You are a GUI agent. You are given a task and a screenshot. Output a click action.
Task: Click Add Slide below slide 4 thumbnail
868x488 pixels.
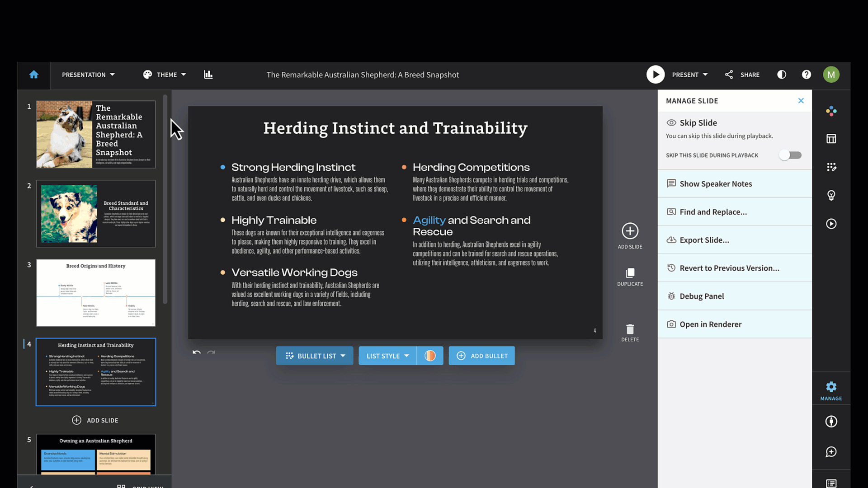95,420
